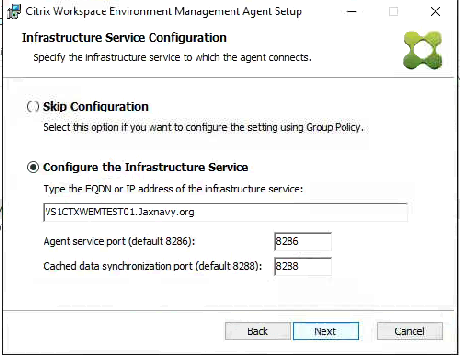This screenshot has height=362, width=460.
Task: Click the 'Specify the infrastructure service' subtitle text
Action: pyautogui.click(x=172, y=57)
